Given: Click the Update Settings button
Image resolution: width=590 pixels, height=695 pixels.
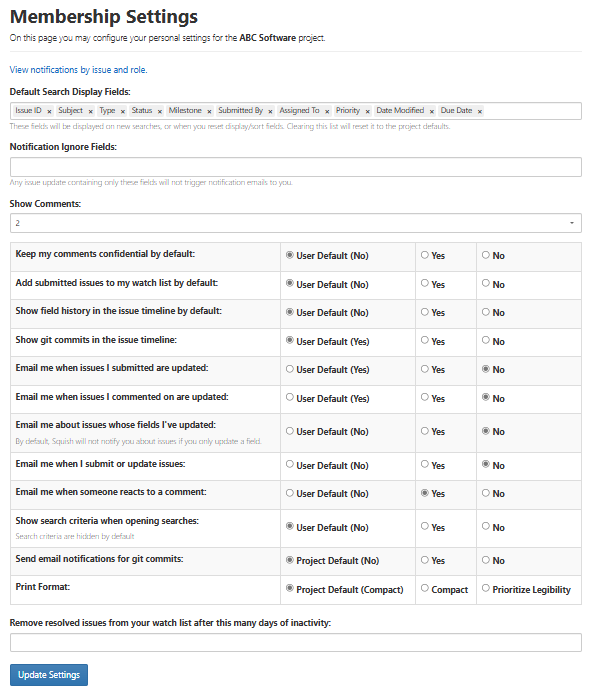Looking at the screenshot, I should point(49,675).
